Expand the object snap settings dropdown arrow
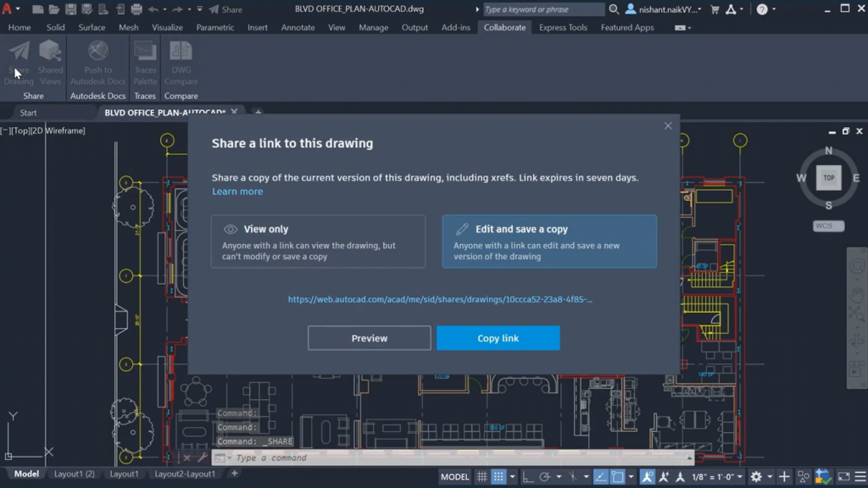The height and width of the screenshot is (488, 868). (631, 477)
